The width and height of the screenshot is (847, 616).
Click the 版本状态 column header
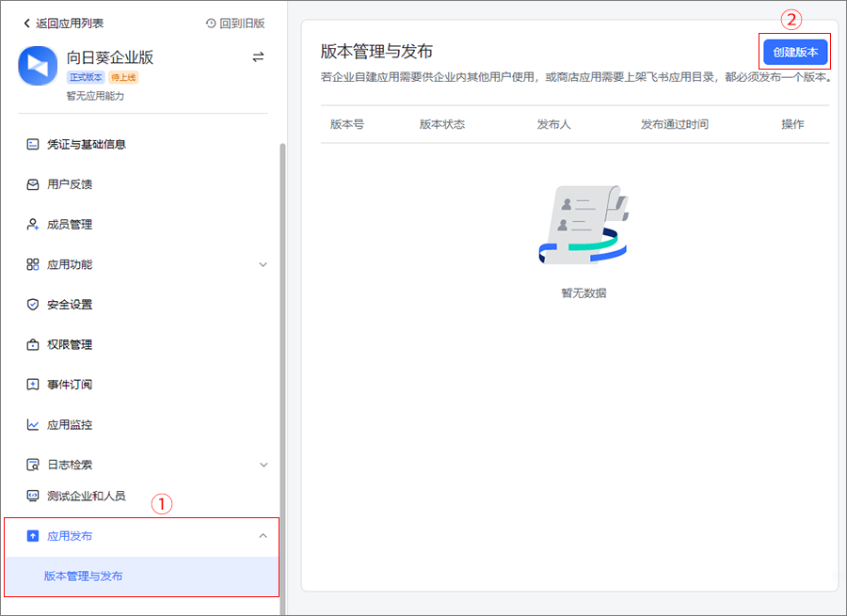coord(442,124)
